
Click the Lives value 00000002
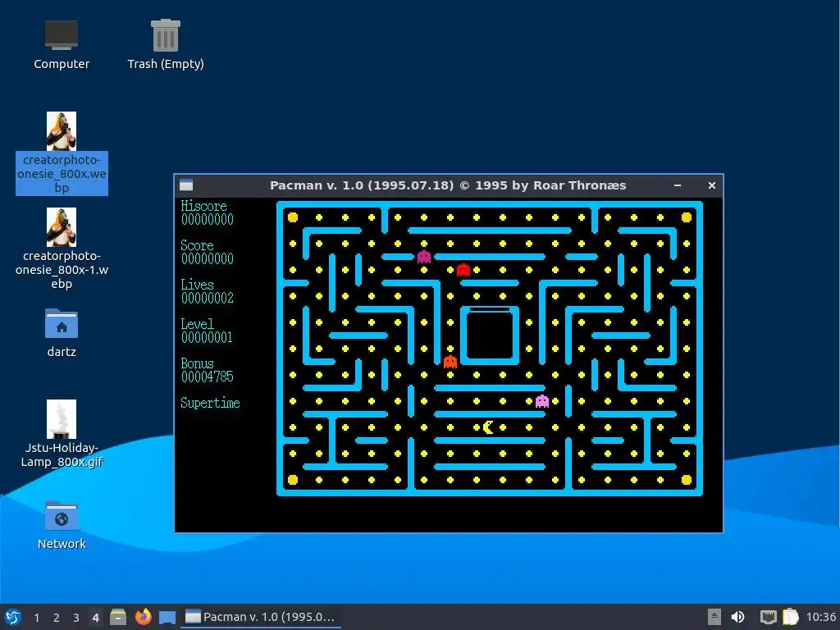(208, 298)
